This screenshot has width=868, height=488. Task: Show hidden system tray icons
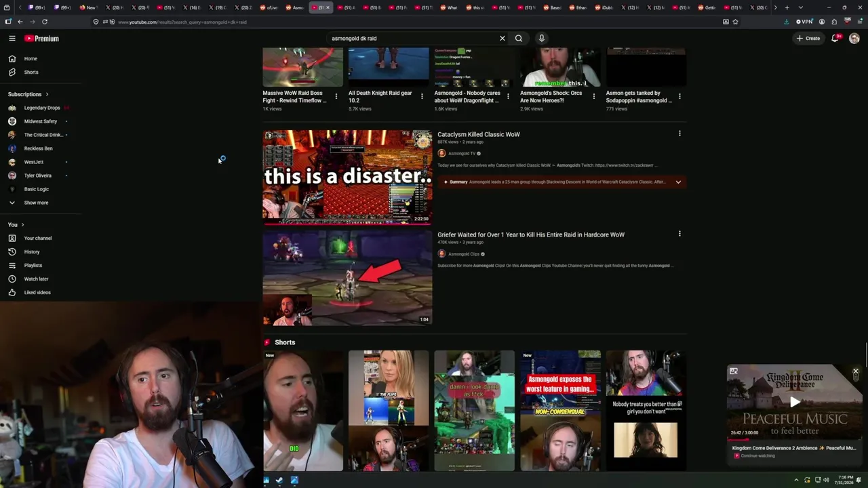(x=797, y=480)
